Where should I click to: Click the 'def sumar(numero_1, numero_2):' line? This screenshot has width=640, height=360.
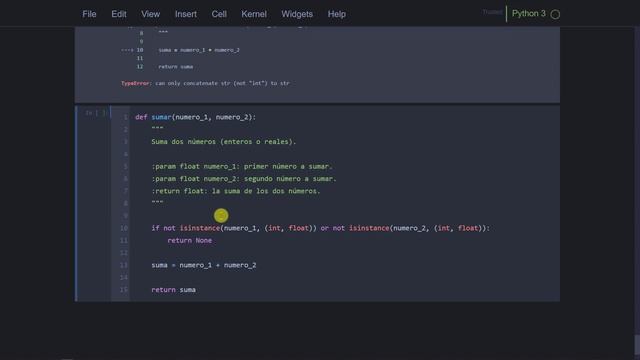coord(196,117)
